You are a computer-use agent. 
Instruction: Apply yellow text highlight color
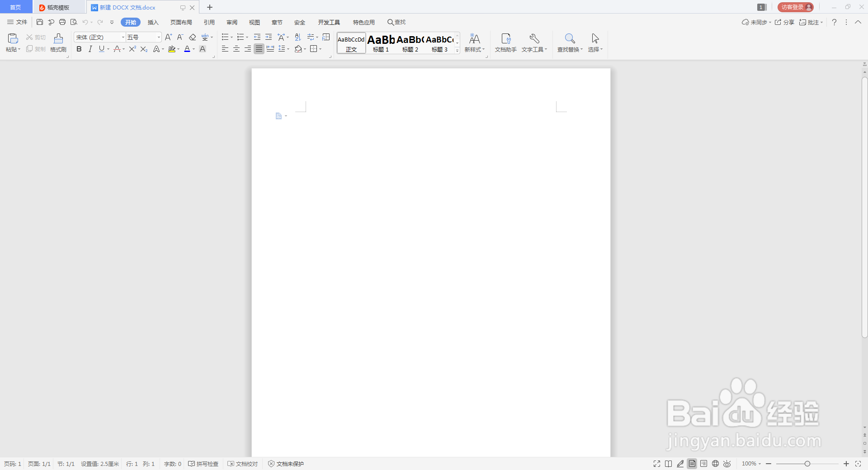pyautogui.click(x=172, y=49)
